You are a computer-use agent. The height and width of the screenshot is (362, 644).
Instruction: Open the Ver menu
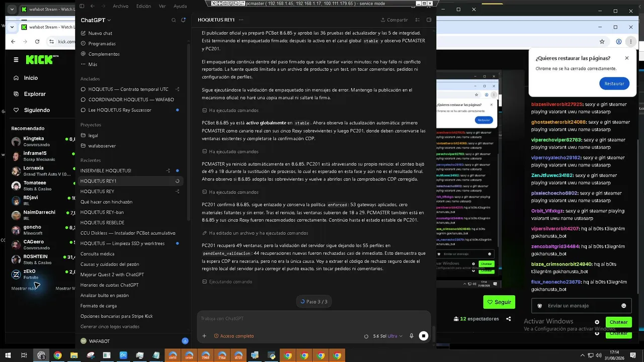(162, 6)
